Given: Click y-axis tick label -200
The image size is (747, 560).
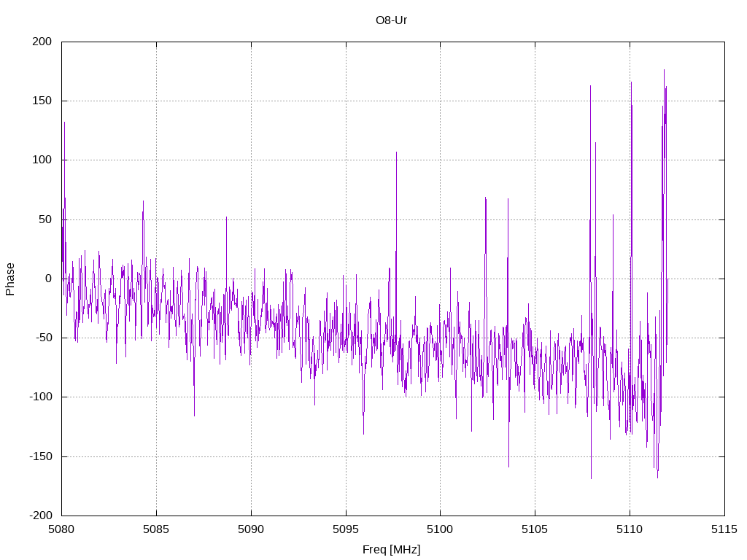Looking at the screenshot, I should tap(41, 516).
